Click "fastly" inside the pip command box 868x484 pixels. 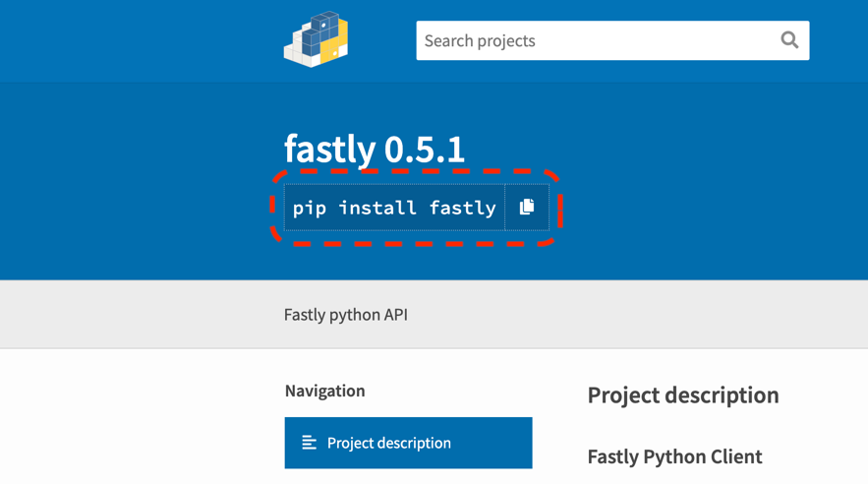point(462,208)
